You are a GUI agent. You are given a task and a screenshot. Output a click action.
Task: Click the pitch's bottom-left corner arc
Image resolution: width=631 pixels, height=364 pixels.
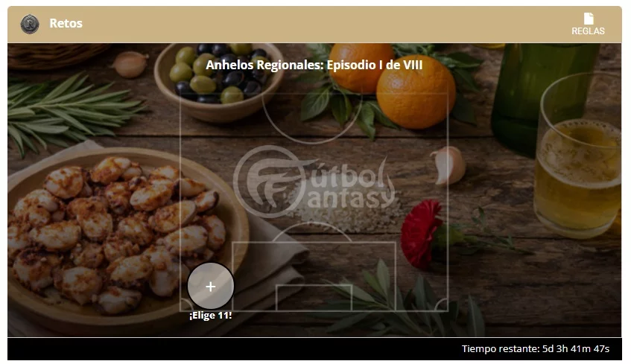[x=186, y=304]
